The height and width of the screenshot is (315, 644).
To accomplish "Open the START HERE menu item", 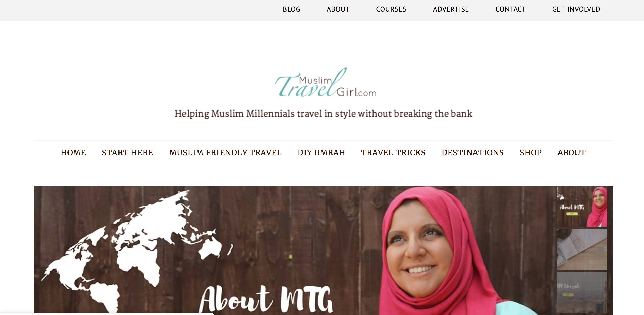I will pos(127,153).
